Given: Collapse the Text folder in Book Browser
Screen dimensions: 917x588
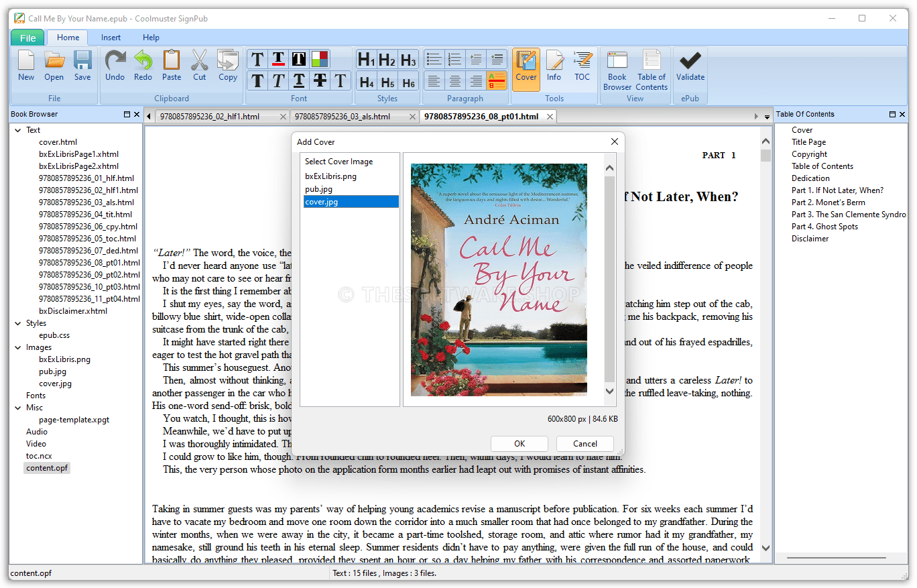Looking at the screenshot, I should (17, 130).
